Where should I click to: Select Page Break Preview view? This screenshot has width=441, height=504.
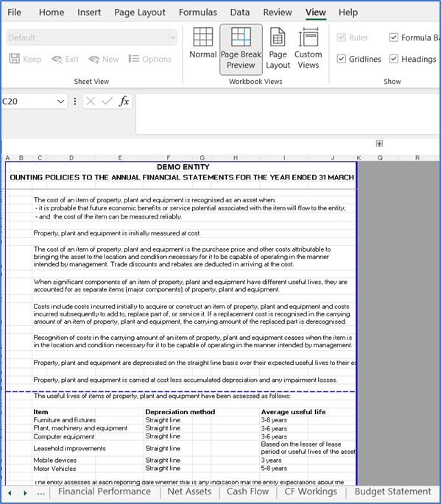tap(241, 49)
